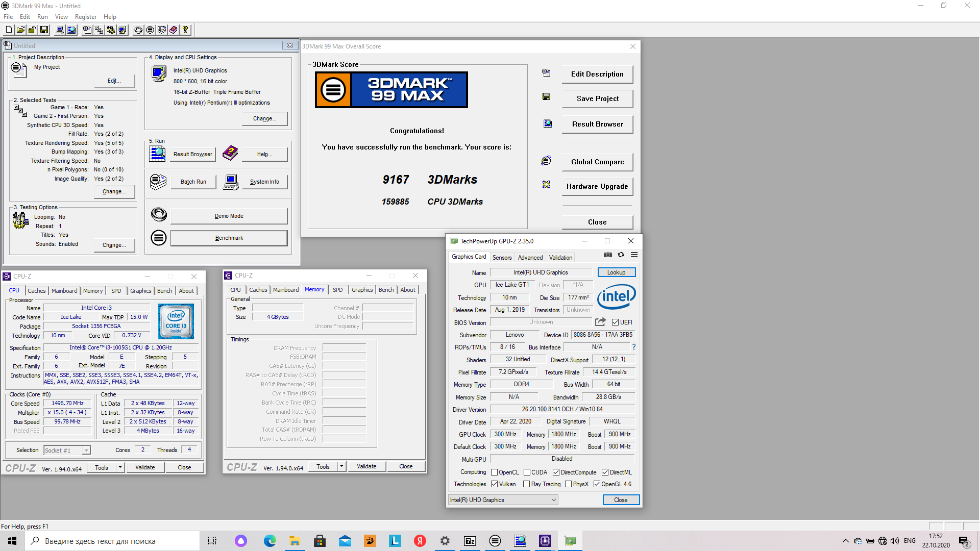Click the Global Compare globe icon

(546, 161)
